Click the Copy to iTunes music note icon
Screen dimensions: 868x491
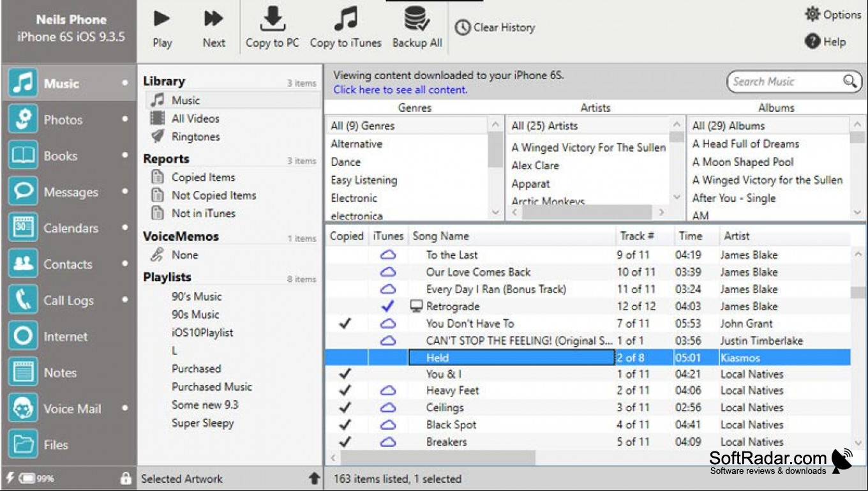(x=345, y=19)
